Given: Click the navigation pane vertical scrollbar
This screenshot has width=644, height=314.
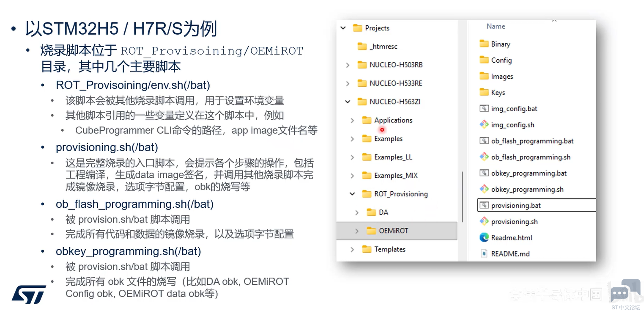Looking at the screenshot, I should (463, 196).
